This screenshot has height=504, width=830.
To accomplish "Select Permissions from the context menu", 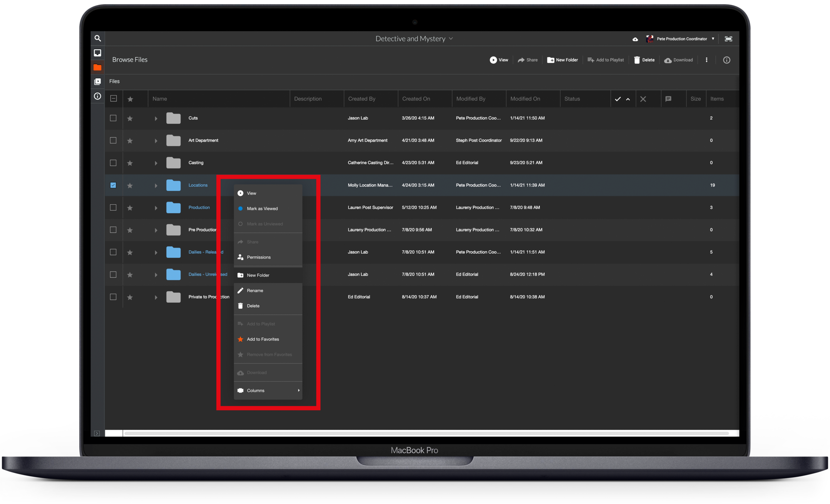I will point(259,257).
